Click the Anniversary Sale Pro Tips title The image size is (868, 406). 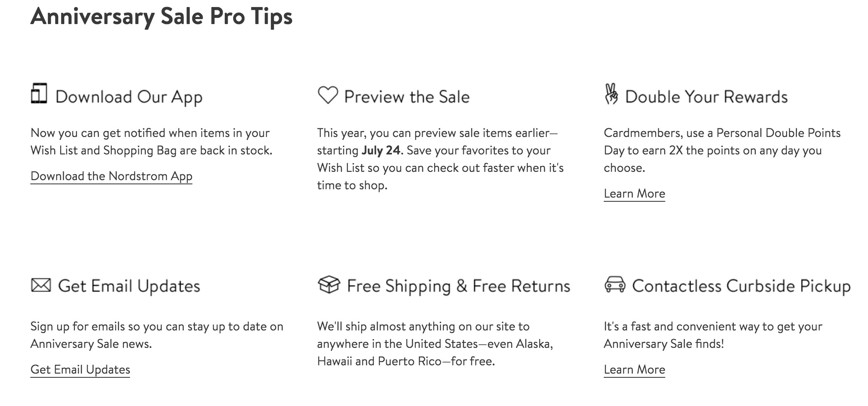(x=162, y=17)
